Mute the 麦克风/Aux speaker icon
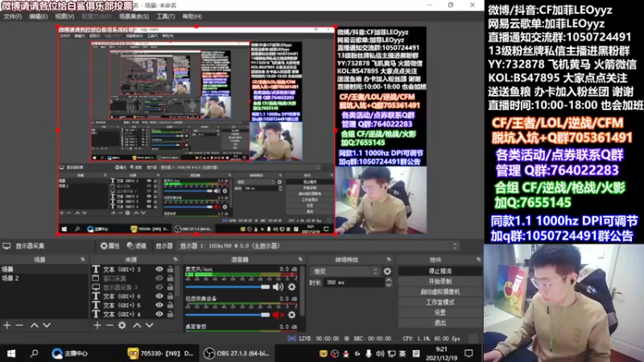 278,287
